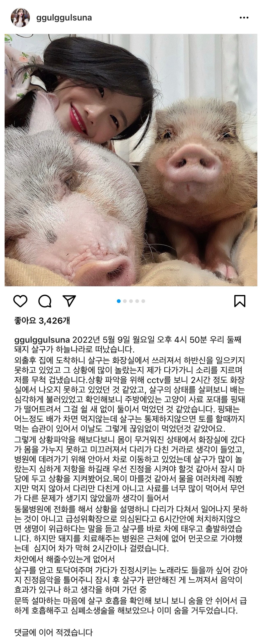This screenshot has width=262, height=644.
Task: Select the first blue carousel dot
Action: pyautogui.click(x=119, y=301)
